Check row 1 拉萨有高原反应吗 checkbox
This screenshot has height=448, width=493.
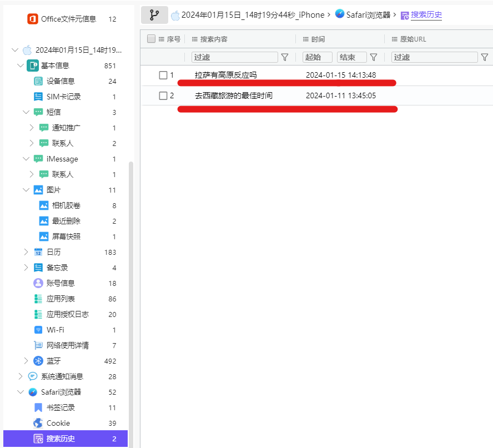pos(163,75)
